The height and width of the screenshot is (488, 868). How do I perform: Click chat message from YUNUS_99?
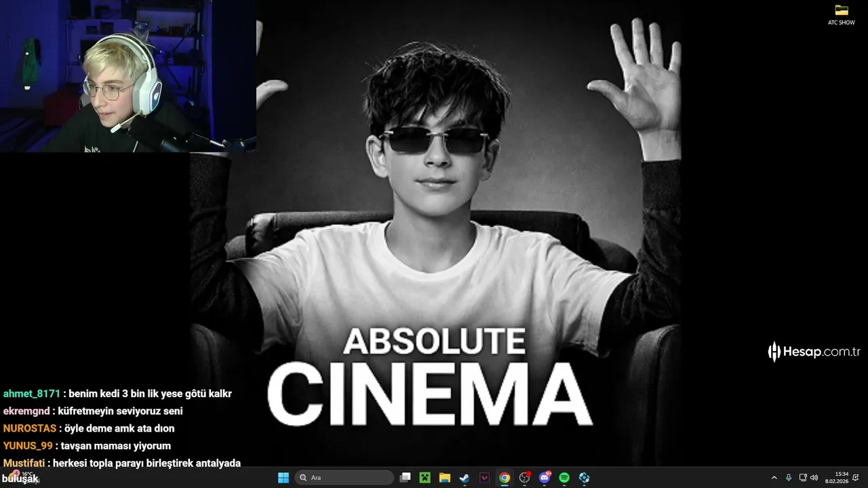[x=87, y=446]
